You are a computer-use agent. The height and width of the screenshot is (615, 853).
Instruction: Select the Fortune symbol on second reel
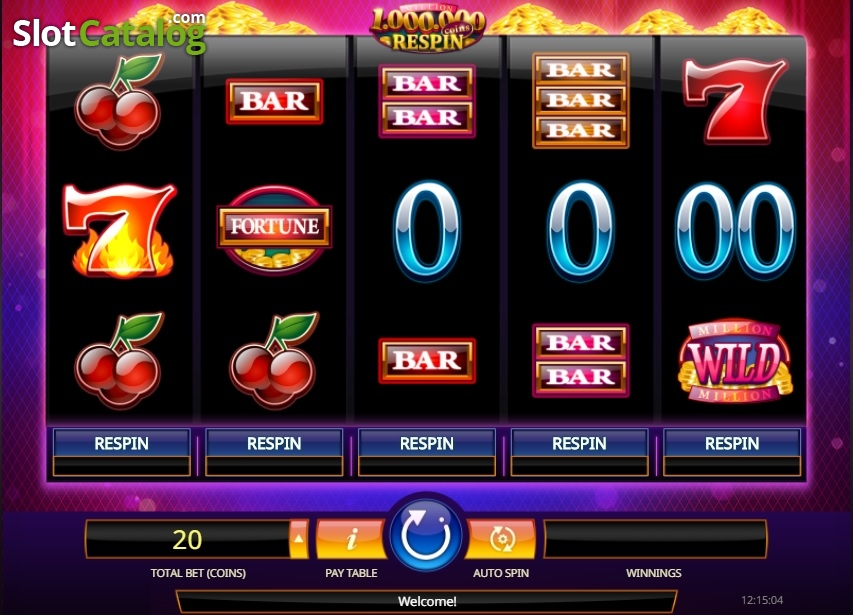click(x=274, y=229)
